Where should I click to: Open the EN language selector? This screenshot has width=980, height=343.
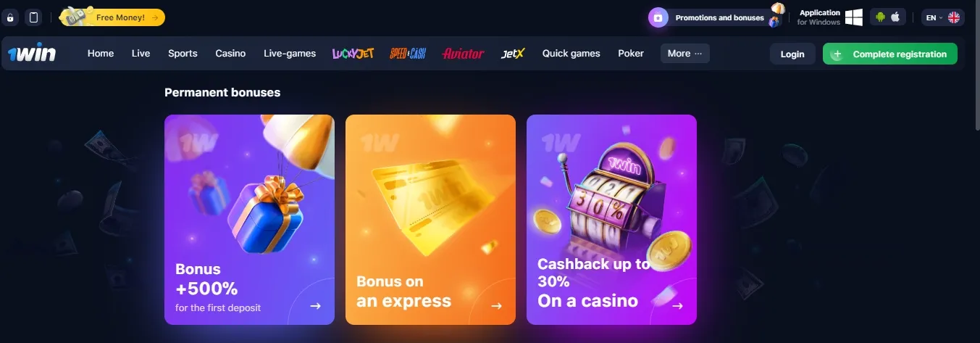[943, 17]
